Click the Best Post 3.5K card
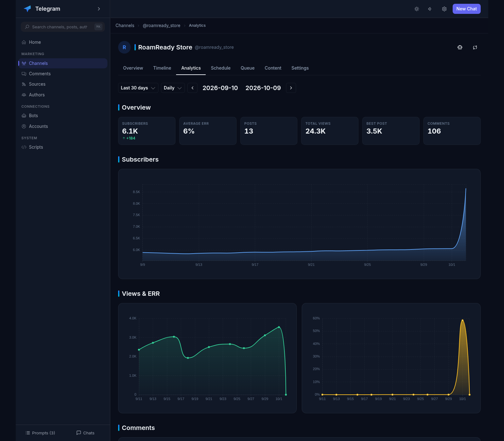 point(391,131)
